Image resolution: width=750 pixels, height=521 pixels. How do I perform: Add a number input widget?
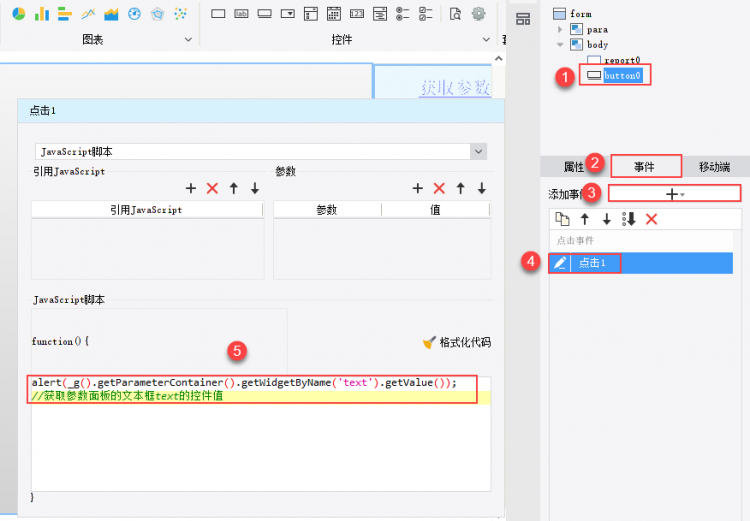click(x=357, y=14)
